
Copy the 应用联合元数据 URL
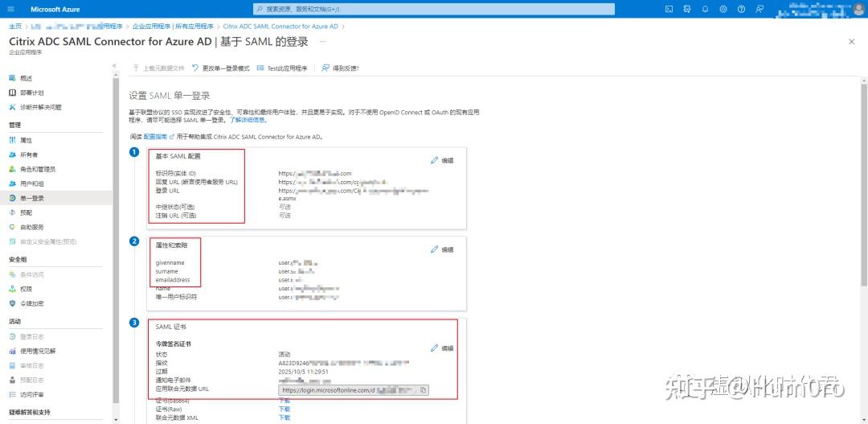[423, 390]
